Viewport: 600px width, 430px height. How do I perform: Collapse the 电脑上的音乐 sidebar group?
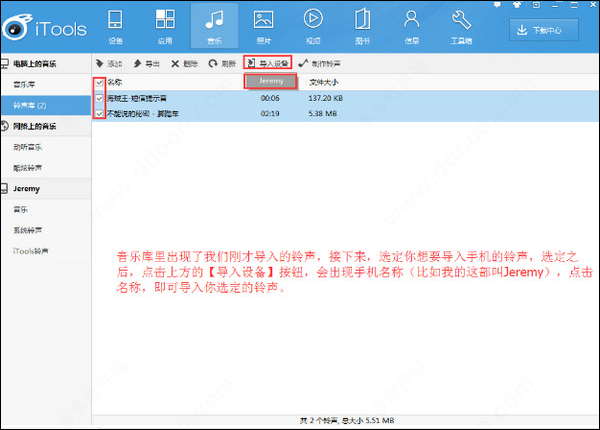click(x=46, y=64)
